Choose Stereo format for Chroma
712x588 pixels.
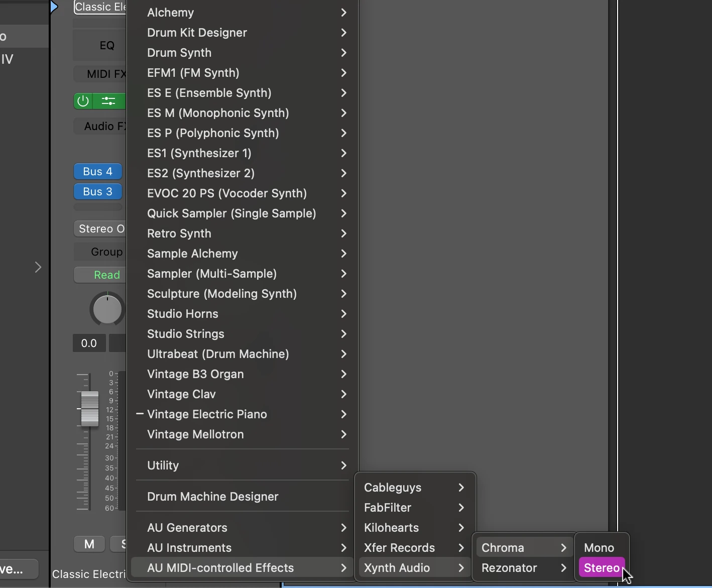pos(602,568)
